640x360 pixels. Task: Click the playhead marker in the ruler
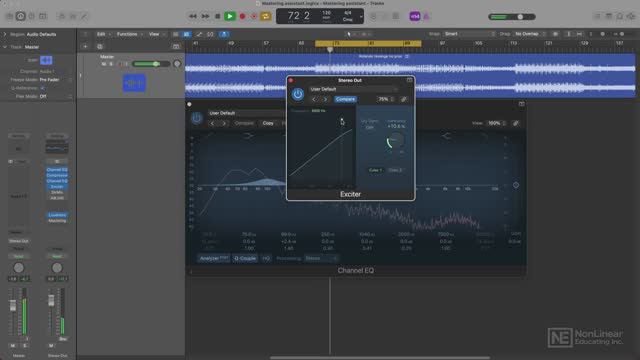(330, 49)
